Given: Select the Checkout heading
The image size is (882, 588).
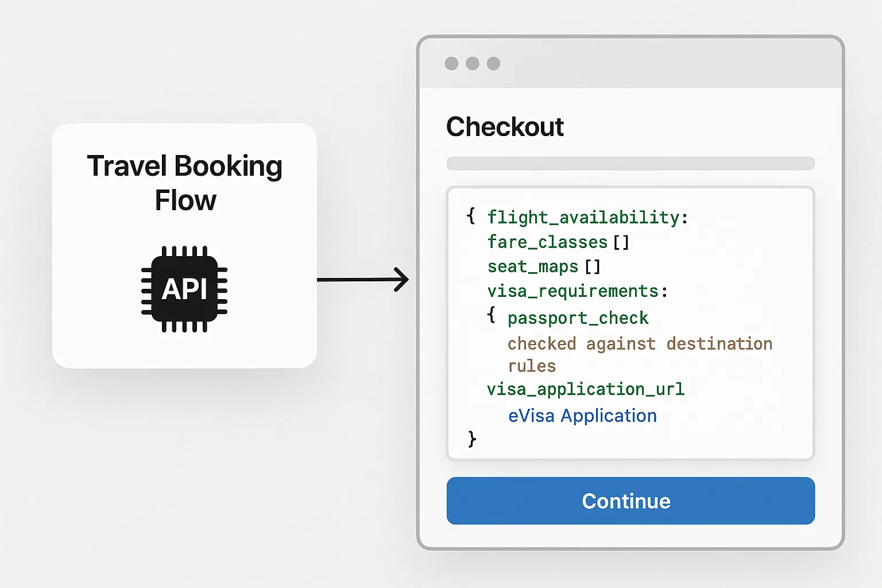Looking at the screenshot, I should pyautogui.click(x=505, y=127).
